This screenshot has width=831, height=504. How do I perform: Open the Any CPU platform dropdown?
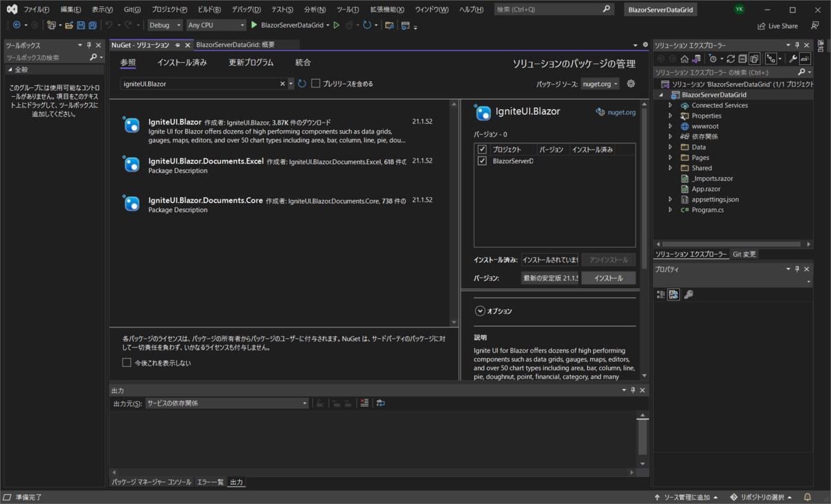[216, 25]
